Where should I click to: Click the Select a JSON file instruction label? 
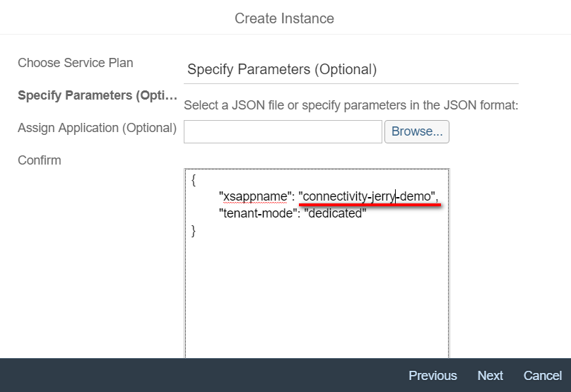coord(351,105)
